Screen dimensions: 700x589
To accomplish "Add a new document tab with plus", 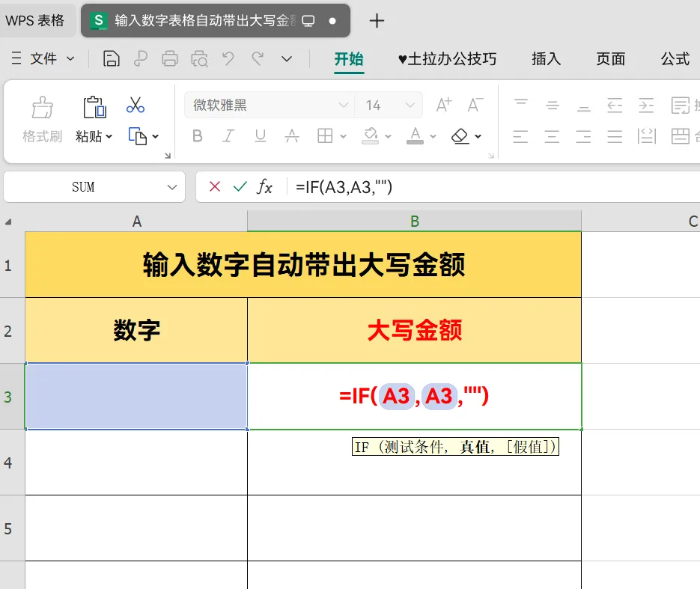I will pyautogui.click(x=377, y=20).
